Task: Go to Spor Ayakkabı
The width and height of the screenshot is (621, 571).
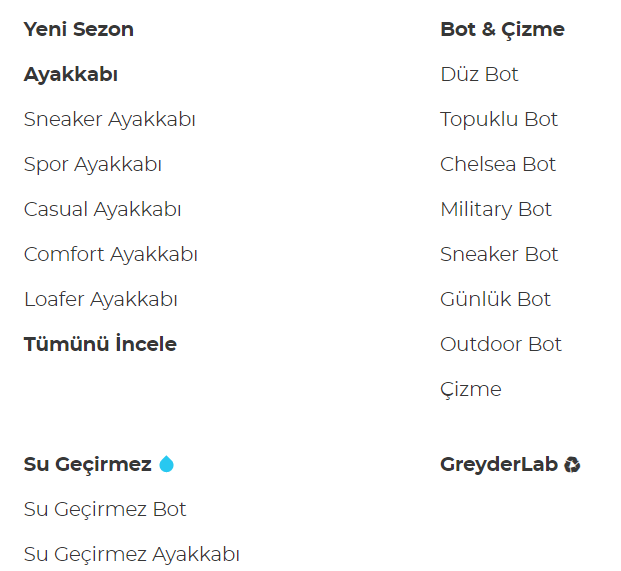Action: (x=92, y=164)
